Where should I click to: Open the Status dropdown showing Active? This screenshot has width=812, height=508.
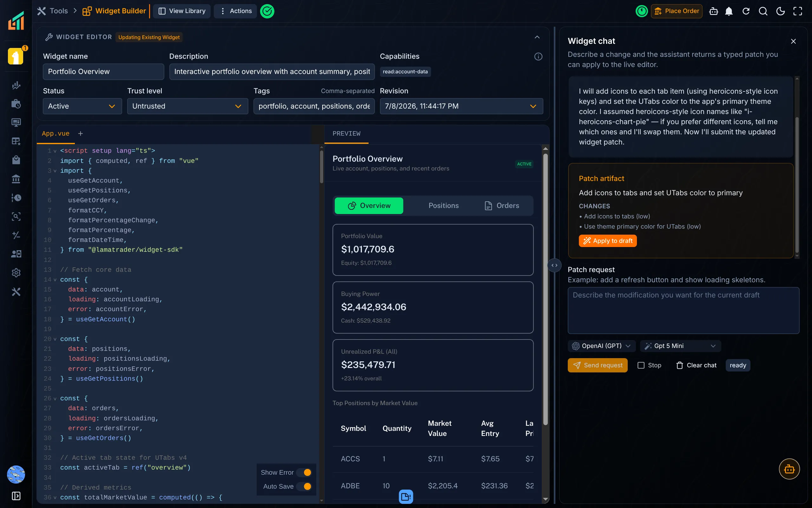82,106
